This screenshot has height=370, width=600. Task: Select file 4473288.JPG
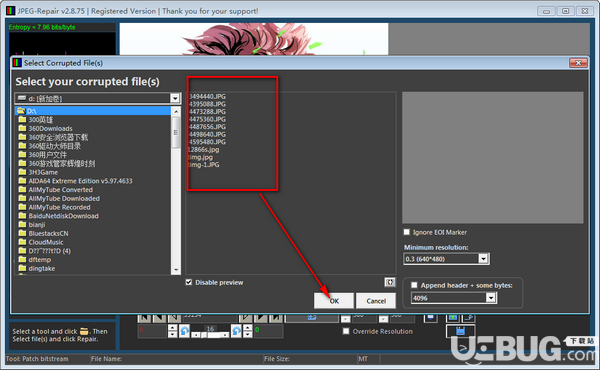coord(207,112)
